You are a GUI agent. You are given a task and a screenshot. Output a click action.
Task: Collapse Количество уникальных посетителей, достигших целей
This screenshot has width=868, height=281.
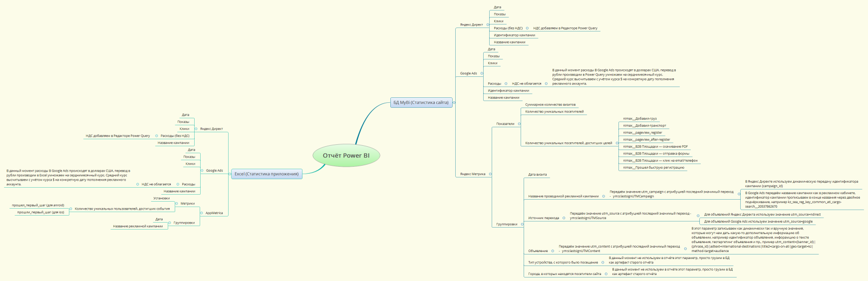(x=617, y=143)
